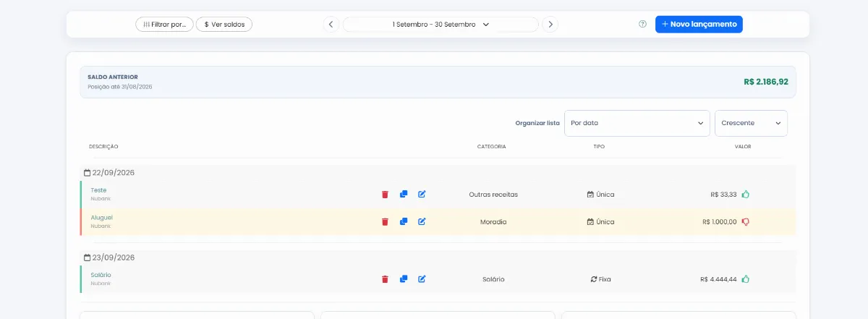Viewport: 868px width, 319px height.
Task: Click the R$ 33,33 value
Action: tap(724, 195)
